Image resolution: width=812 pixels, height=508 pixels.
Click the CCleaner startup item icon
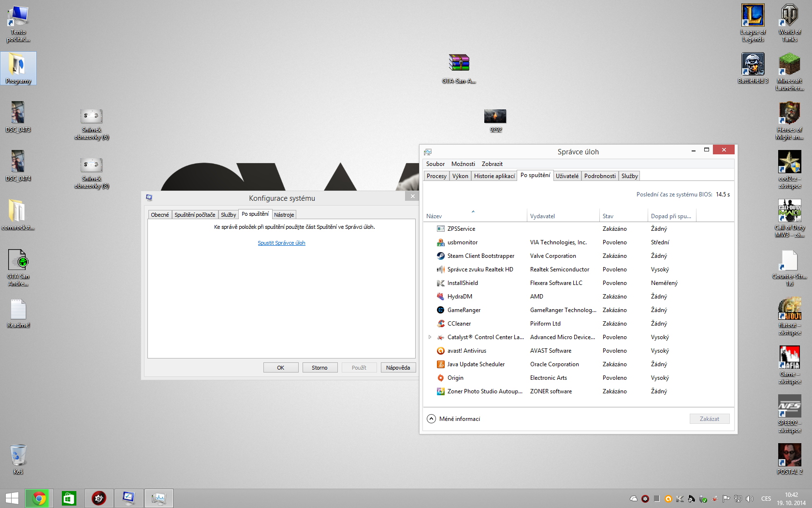pyautogui.click(x=440, y=324)
